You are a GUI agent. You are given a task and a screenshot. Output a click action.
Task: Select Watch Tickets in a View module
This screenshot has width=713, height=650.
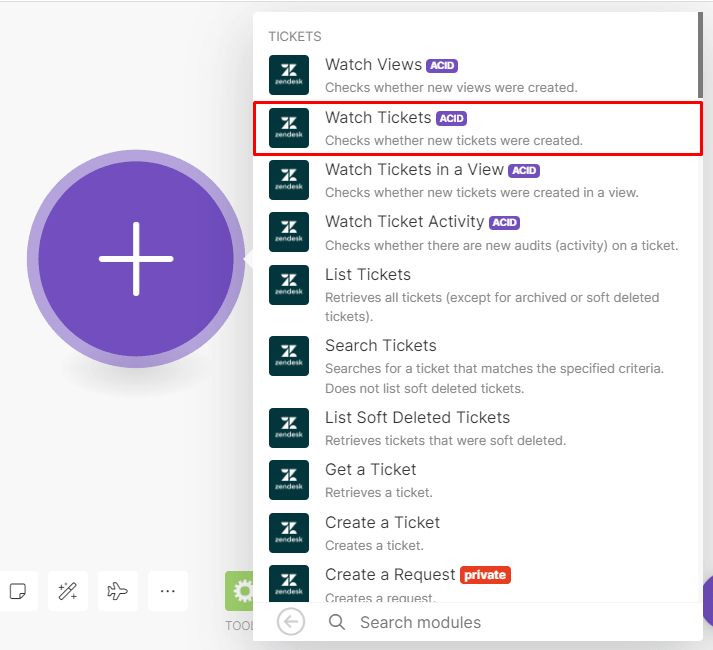477,180
